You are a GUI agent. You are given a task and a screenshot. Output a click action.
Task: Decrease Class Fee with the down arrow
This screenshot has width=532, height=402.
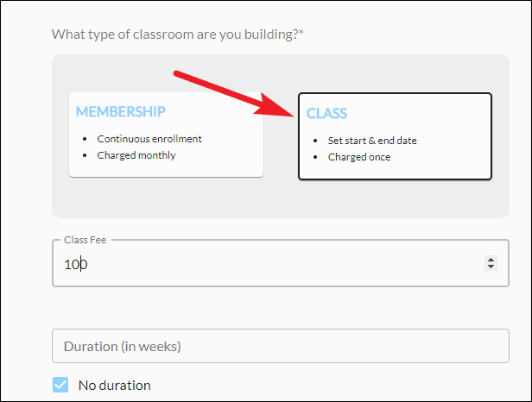point(491,267)
